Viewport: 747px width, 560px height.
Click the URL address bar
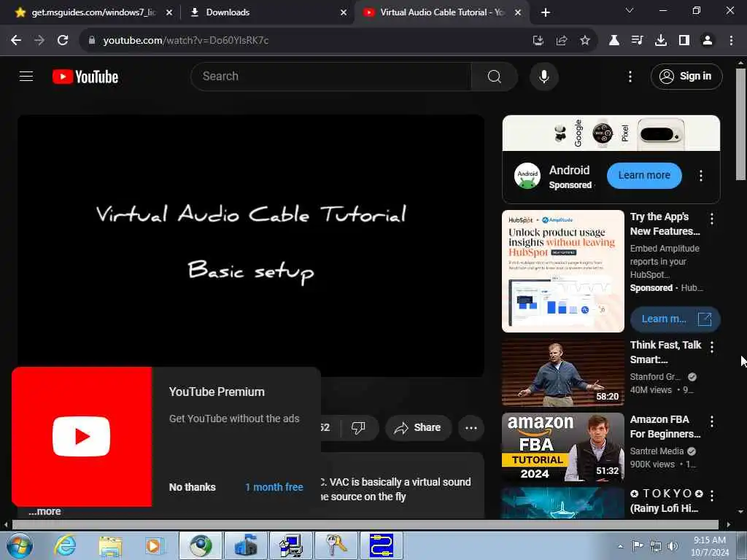click(x=305, y=41)
